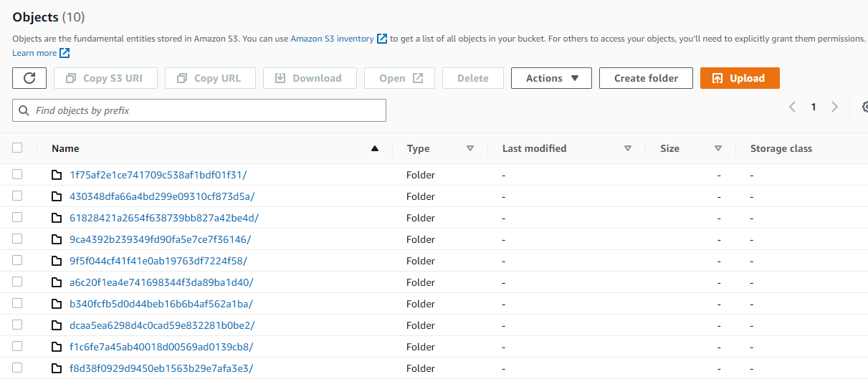
Task: Toggle the select-all objects checkbox in header
Action: tap(17, 148)
